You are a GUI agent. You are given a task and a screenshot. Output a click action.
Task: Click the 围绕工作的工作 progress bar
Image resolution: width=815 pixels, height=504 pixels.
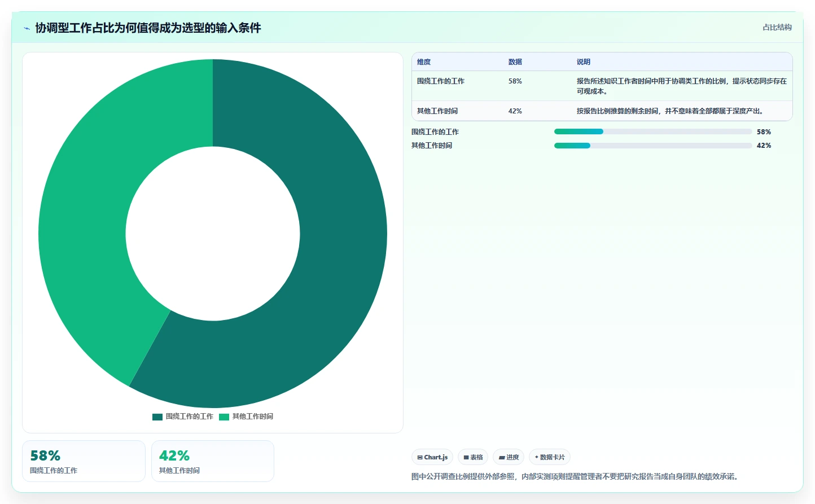click(653, 132)
